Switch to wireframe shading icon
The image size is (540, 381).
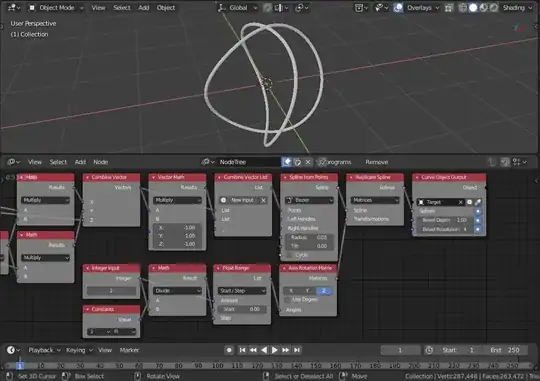coord(463,8)
